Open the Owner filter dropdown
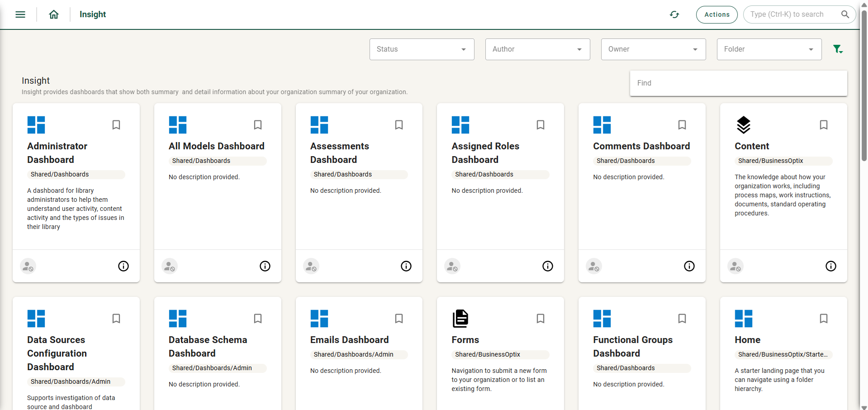The image size is (868, 410). [x=653, y=49]
